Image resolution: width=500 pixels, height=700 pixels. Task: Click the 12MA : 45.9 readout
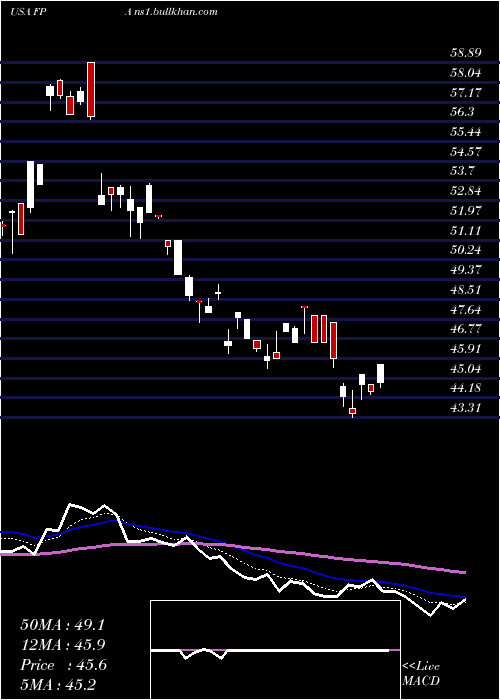click(62, 645)
